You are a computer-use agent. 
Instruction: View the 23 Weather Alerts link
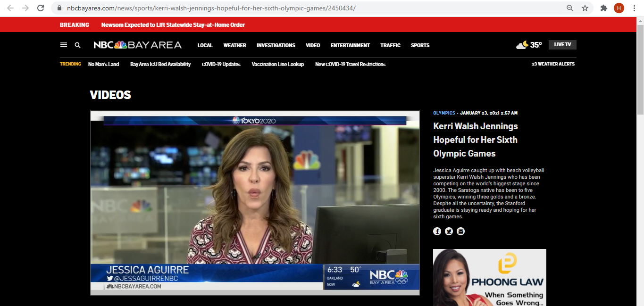(x=553, y=64)
